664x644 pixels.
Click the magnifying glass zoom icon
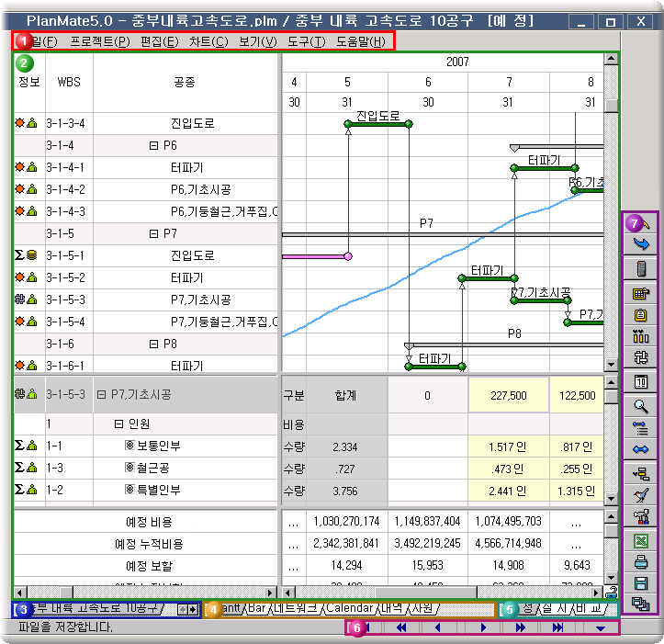pyautogui.click(x=641, y=405)
